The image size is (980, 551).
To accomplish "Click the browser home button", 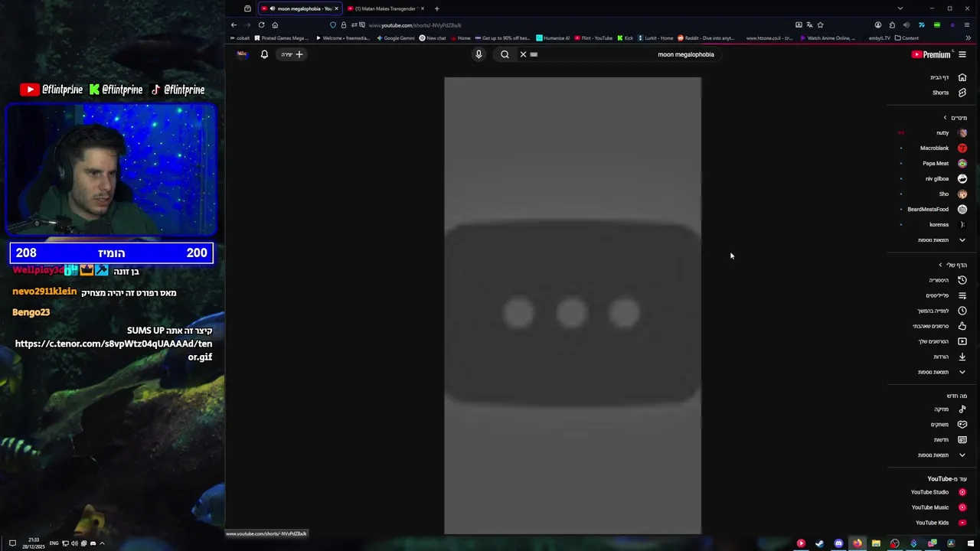I will (275, 24).
